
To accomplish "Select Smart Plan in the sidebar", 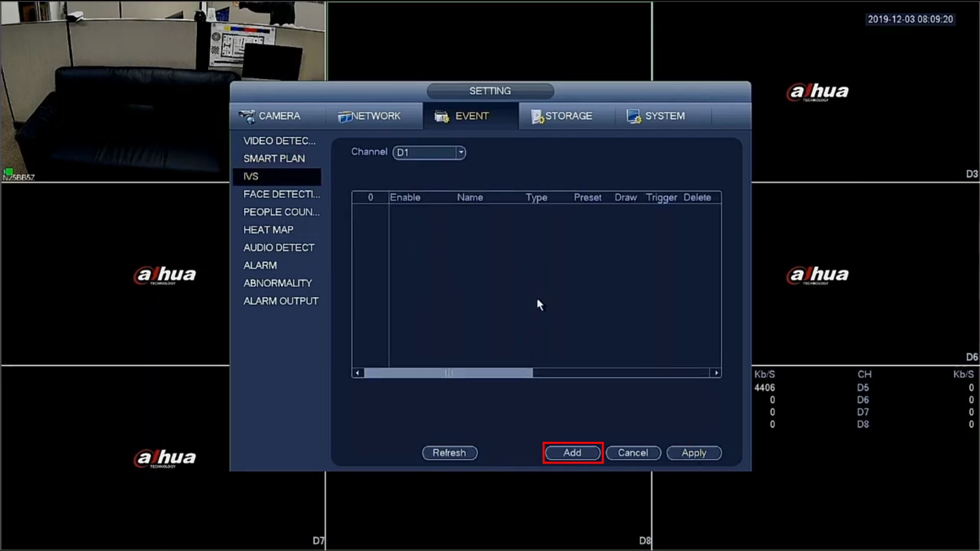I will click(x=274, y=159).
